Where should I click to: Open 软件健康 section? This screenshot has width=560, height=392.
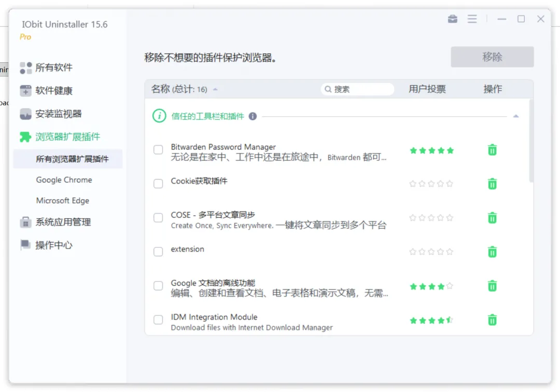(53, 91)
